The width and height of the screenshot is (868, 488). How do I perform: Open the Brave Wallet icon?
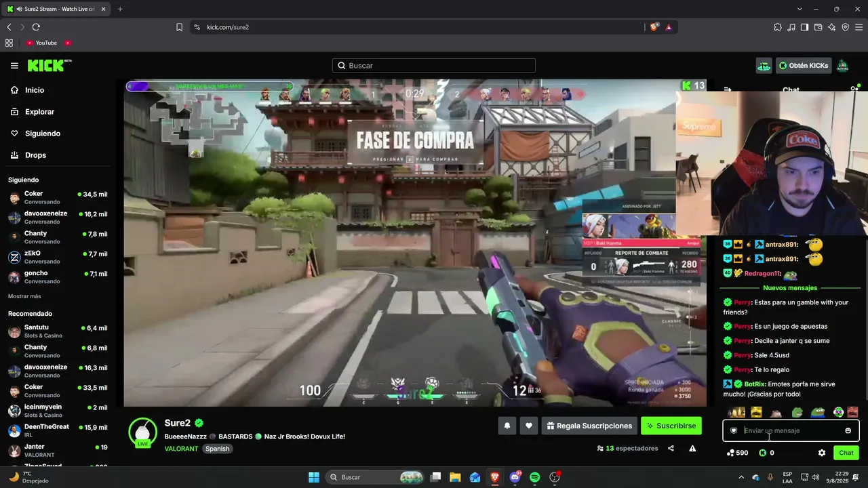[818, 27]
